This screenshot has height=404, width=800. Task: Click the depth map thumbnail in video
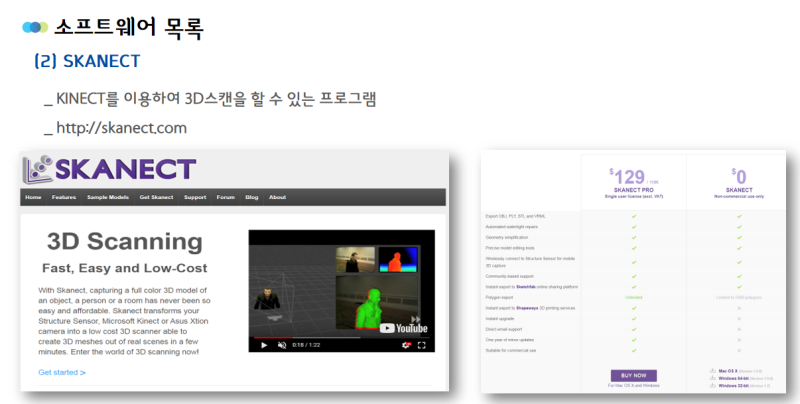coord(398,259)
